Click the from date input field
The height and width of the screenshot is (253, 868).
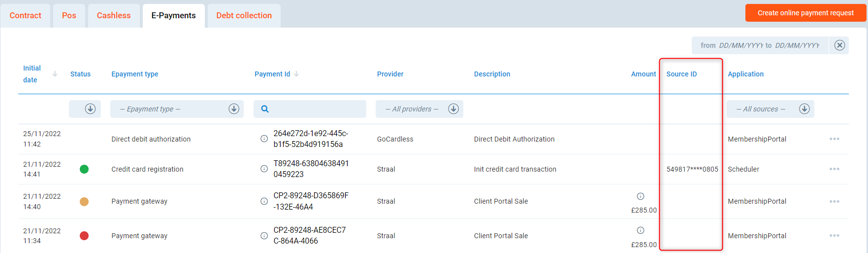pos(740,45)
